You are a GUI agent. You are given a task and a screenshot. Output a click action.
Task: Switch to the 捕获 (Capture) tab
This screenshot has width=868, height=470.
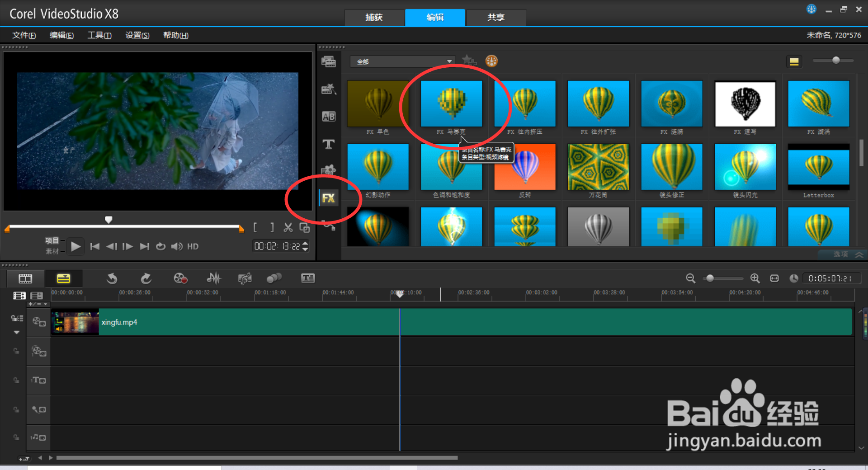pos(374,18)
